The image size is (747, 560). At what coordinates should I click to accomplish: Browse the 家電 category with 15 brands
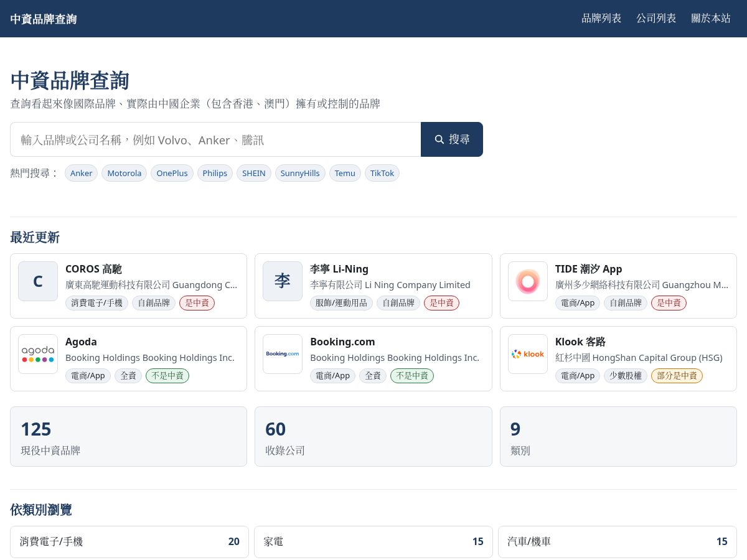[374, 541]
